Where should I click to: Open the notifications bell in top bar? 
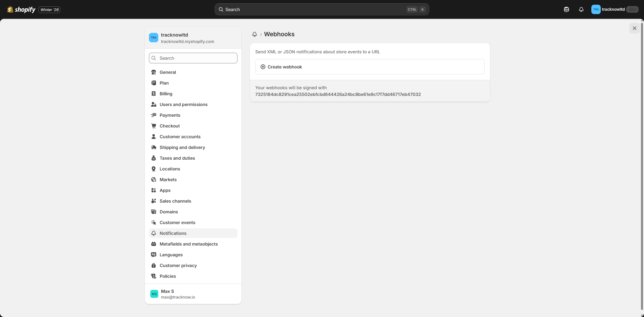point(581,9)
